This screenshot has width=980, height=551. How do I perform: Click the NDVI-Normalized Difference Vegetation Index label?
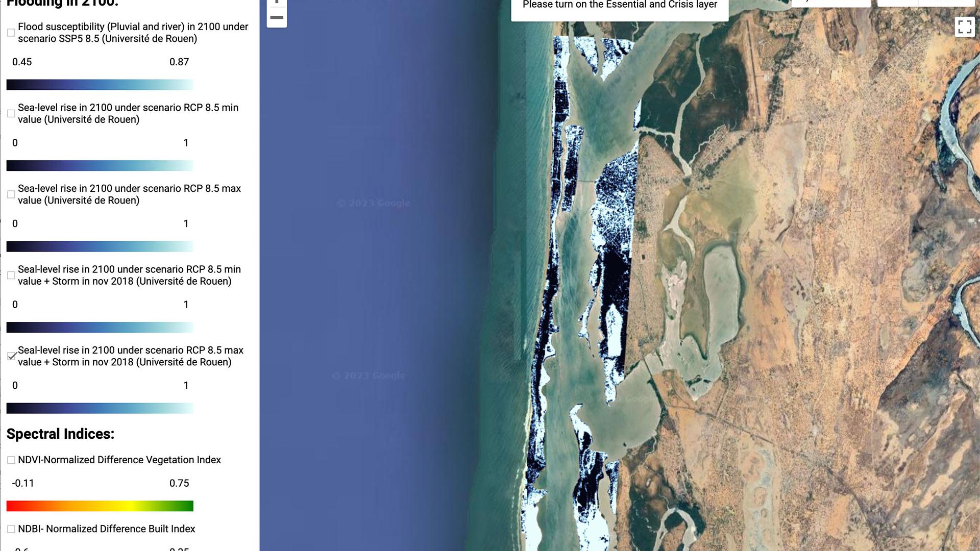pyautogui.click(x=119, y=460)
